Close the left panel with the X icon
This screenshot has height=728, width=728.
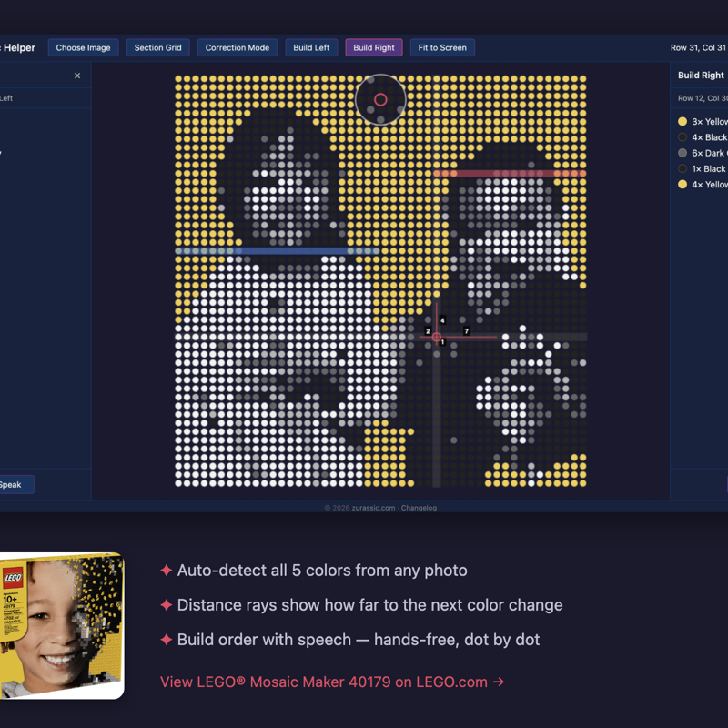pos(77,76)
